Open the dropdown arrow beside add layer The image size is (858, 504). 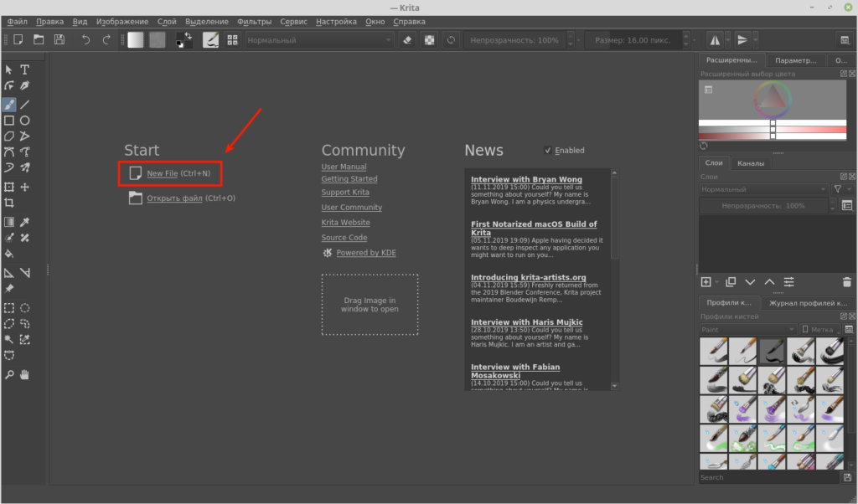click(718, 282)
